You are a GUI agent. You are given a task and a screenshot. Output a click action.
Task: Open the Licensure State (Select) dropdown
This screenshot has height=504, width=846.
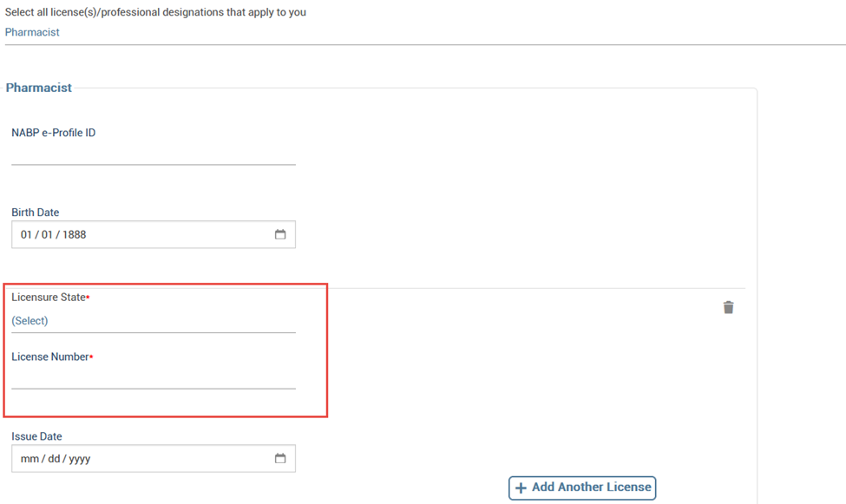point(154,321)
